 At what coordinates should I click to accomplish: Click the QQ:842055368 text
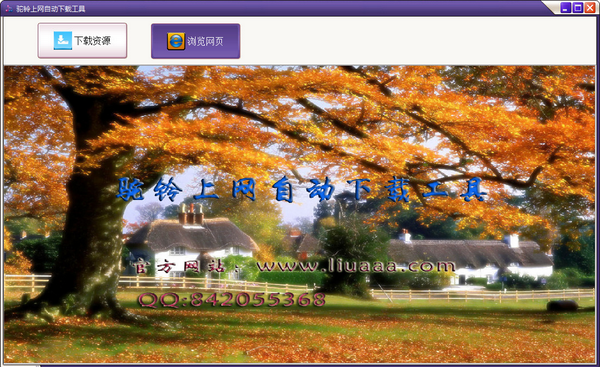click(232, 300)
